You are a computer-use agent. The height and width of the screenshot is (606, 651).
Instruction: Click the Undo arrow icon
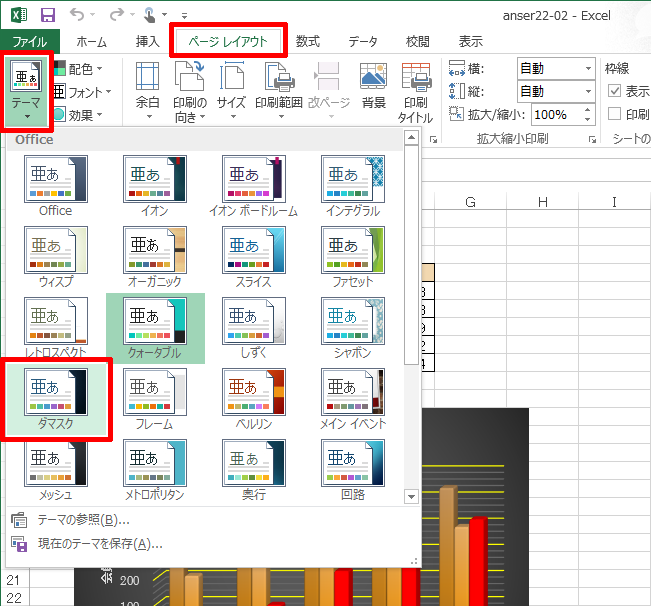tap(77, 15)
